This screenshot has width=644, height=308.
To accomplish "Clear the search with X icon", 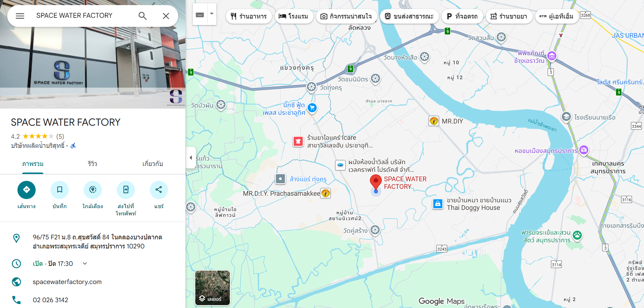I will pos(166,16).
